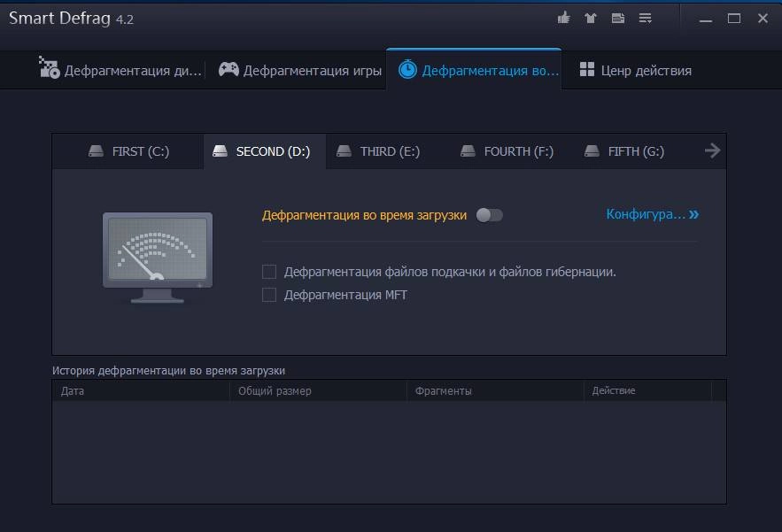Click the drive icon beside SECOND (D:)
This screenshot has height=532, width=782.
[220, 150]
